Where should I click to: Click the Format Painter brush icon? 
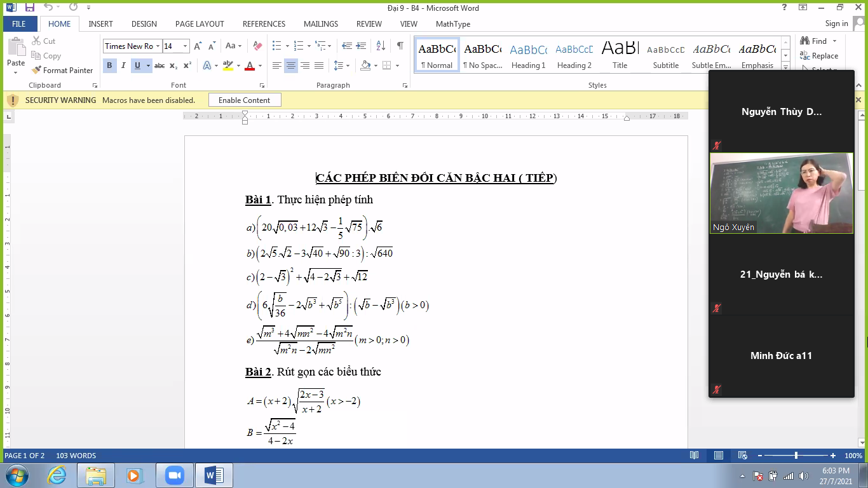[36, 71]
